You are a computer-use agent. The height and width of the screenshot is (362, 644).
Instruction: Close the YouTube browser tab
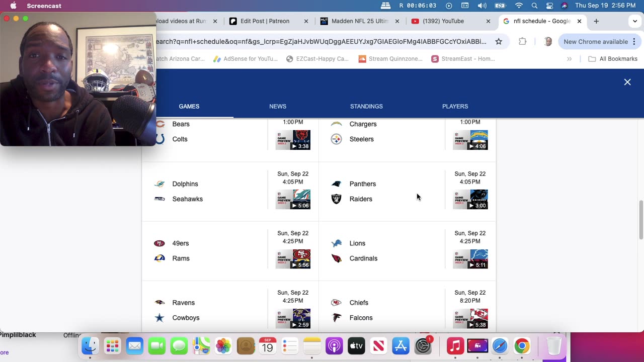coord(488,21)
